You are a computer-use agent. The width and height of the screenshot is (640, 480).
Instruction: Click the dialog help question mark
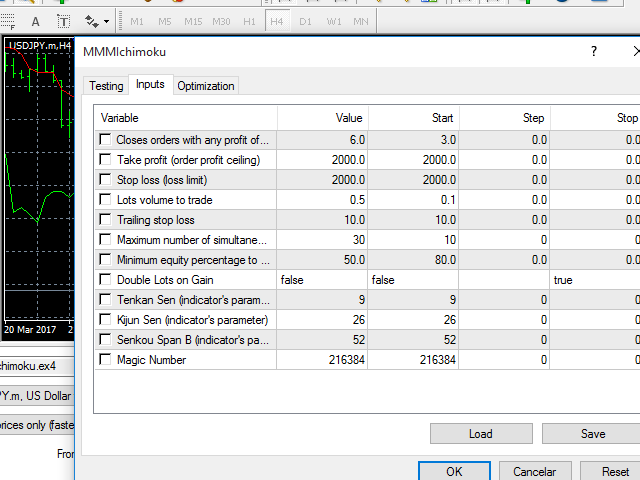593,51
